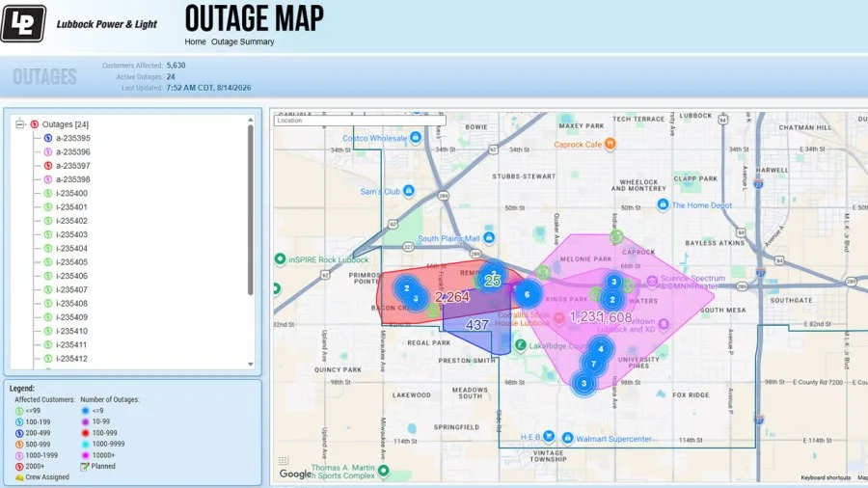Screen dimensions: 868x488
Task: Select outage i-235406 in the tree
Action: click(71, 276)
